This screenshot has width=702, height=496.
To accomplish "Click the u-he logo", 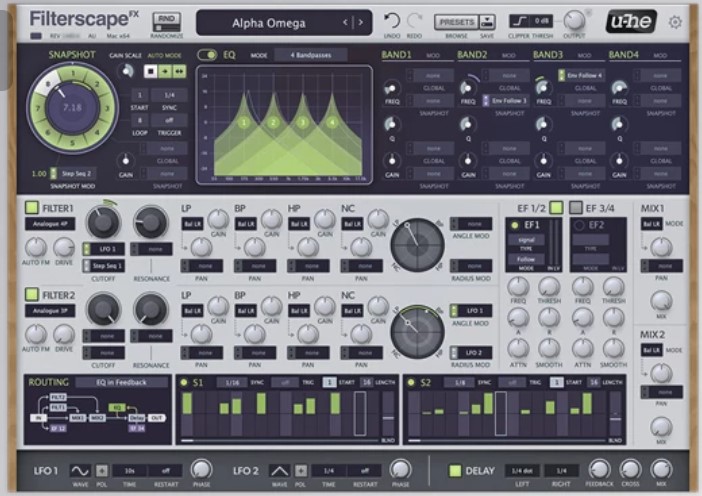I will 631,21.
